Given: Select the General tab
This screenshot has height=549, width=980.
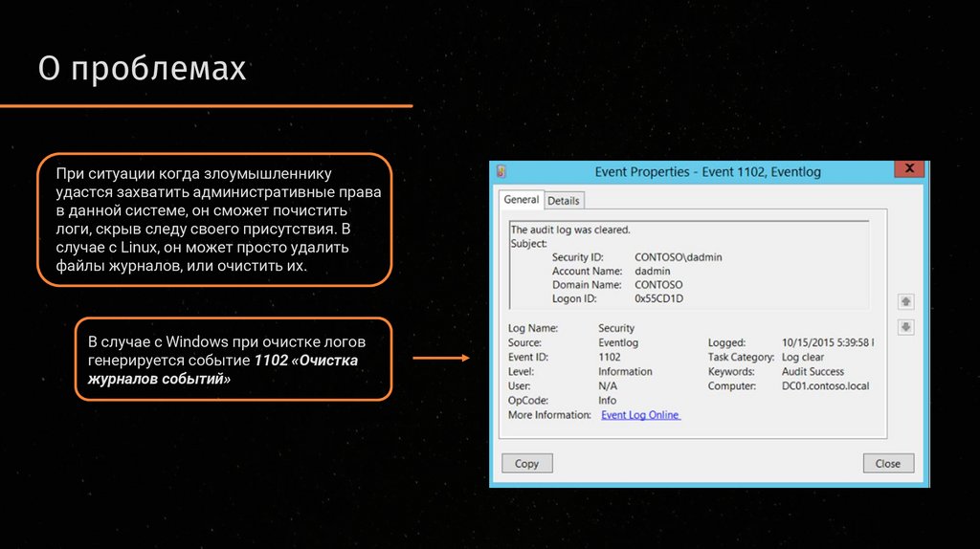Looking at the screenshot, I should (x=522, y=199).
